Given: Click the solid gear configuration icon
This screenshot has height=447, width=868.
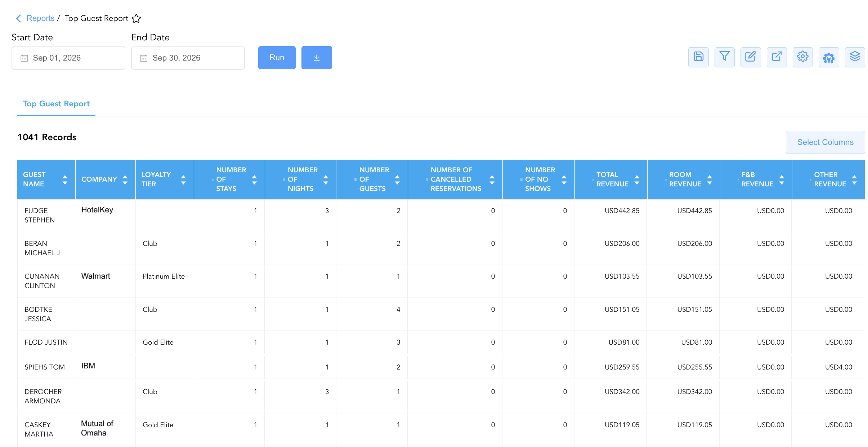Looking at the screenshot, I should 829,57.
